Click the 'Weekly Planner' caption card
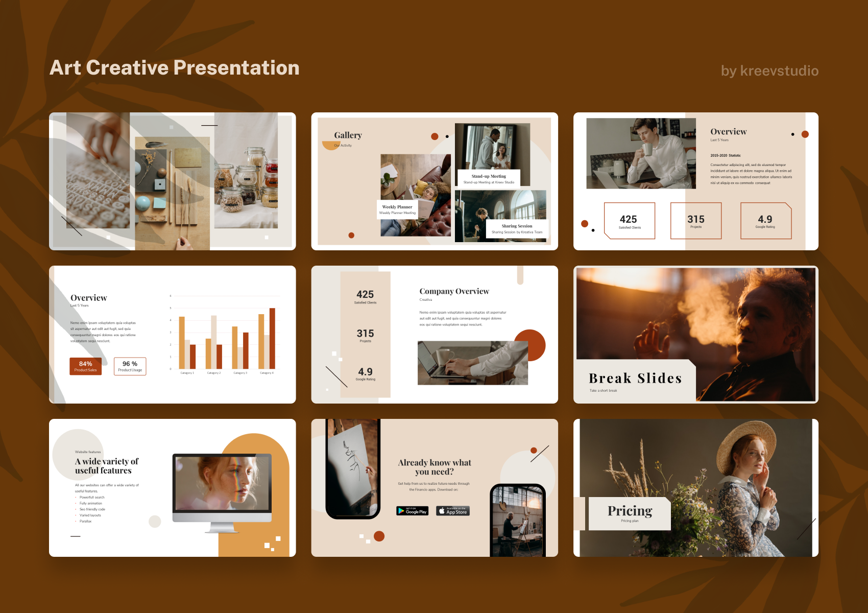This screenshot has height=613, width=868. point(398,209)
